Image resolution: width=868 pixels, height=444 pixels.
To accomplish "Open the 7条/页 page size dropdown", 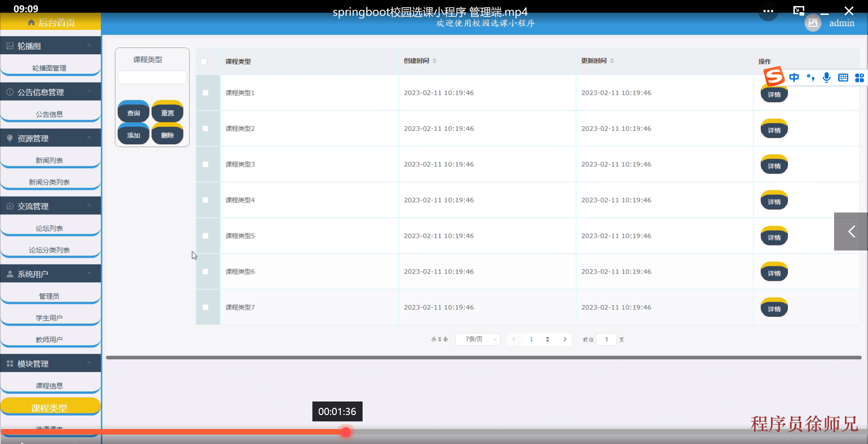I will click(x=477, y=339).
